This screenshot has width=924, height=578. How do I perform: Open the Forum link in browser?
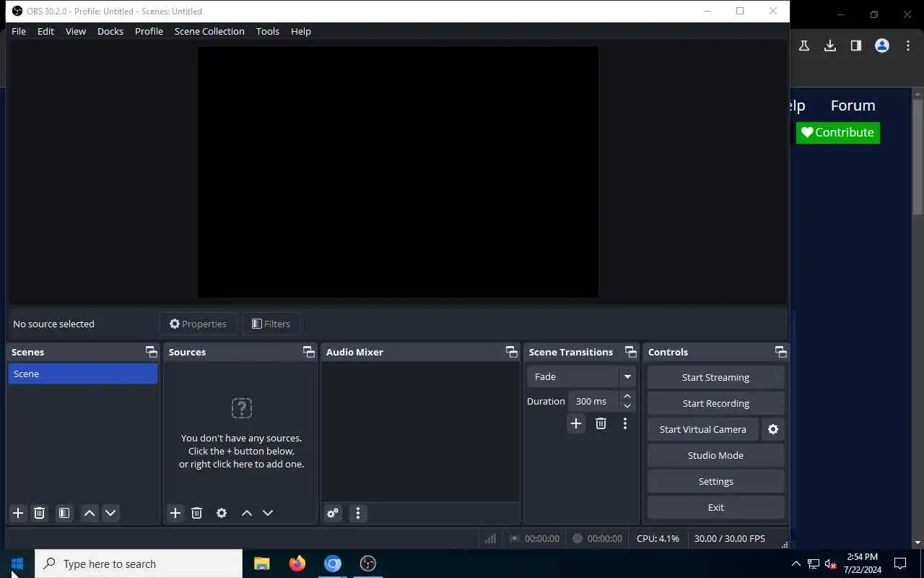pos(853,105)
